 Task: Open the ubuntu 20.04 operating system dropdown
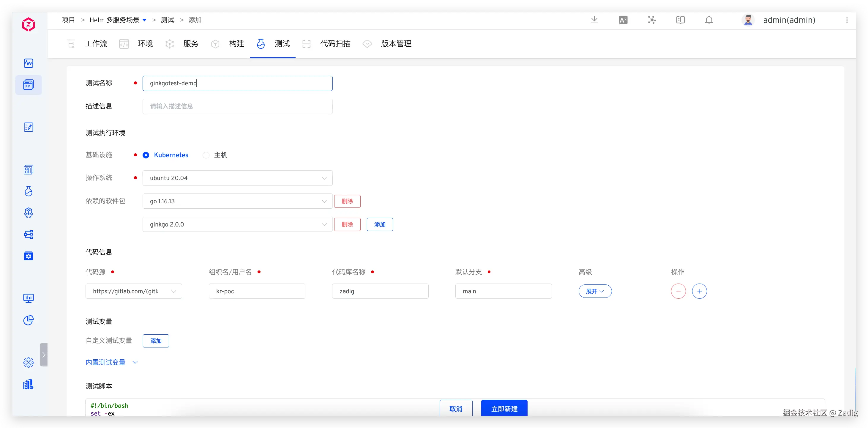237,178
